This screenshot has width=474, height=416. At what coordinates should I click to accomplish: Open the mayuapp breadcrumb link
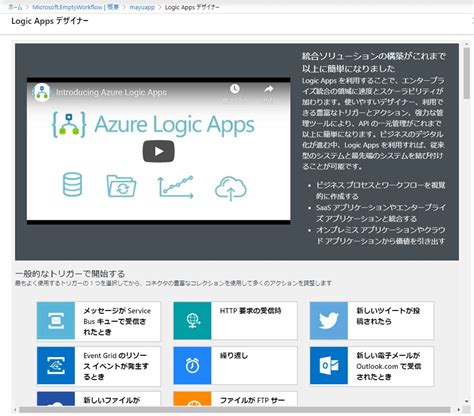click(x=142, y=7)
